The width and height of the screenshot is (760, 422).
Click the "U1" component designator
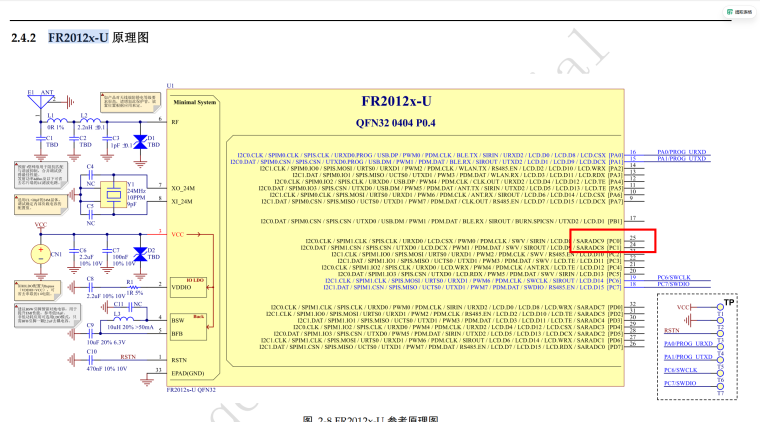pos(170,86)
